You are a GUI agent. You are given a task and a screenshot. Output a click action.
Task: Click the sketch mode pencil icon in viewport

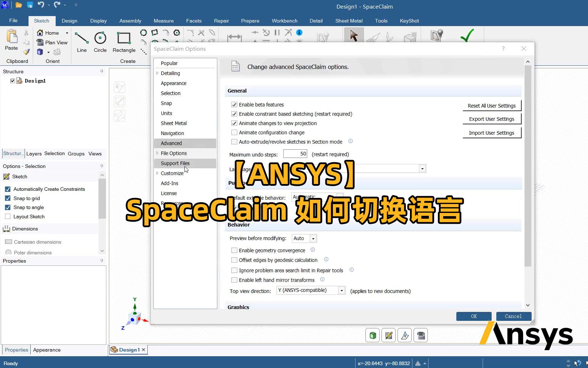click(389, 335)
